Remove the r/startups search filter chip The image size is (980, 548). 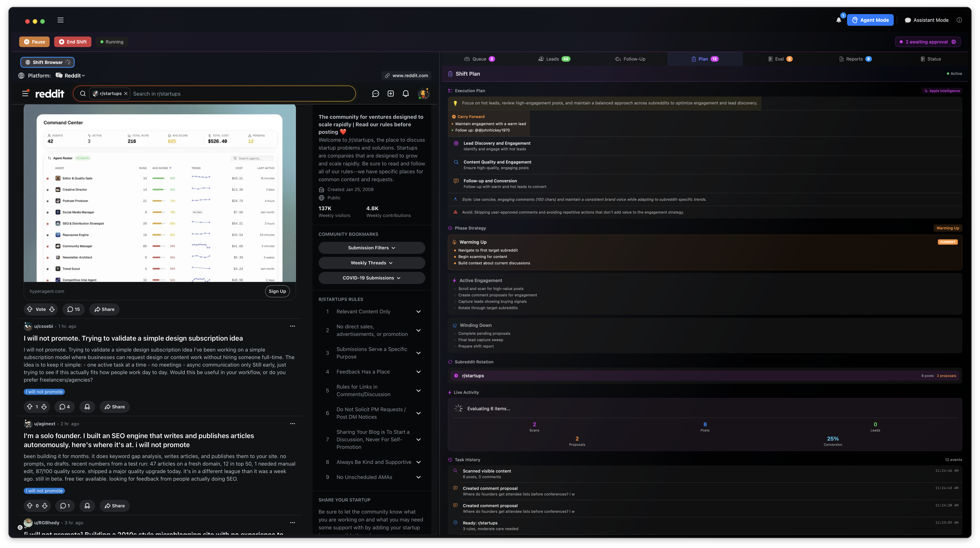[126, 94]
